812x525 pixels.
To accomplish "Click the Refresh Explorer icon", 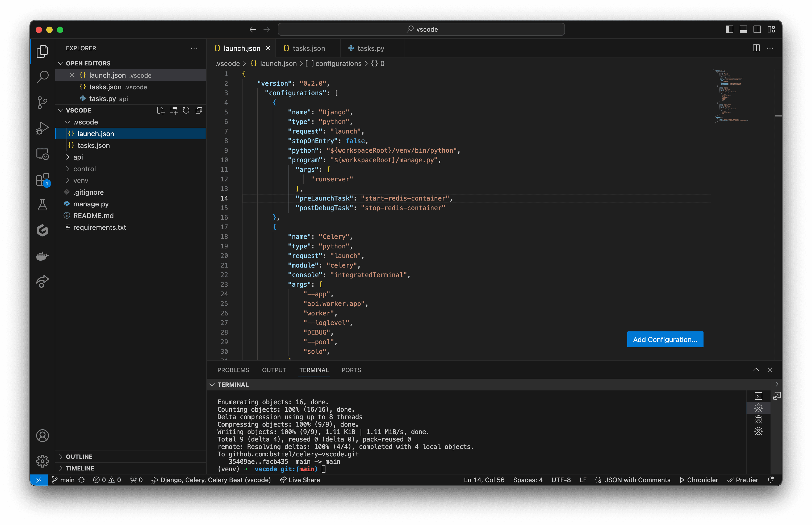I will pos(186,110).
